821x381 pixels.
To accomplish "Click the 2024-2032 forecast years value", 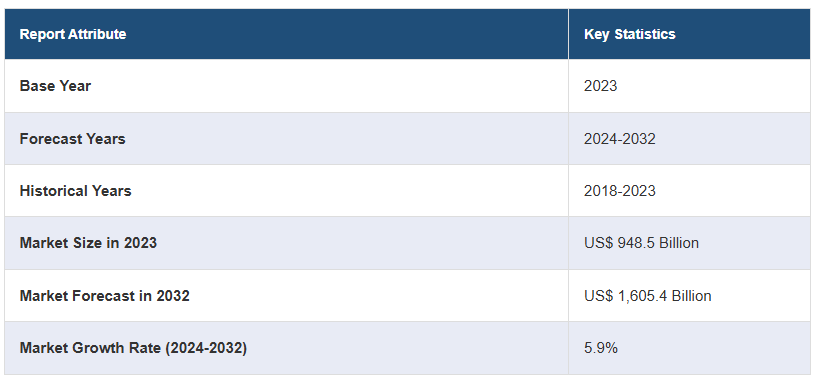I will [x=619, y=139].
